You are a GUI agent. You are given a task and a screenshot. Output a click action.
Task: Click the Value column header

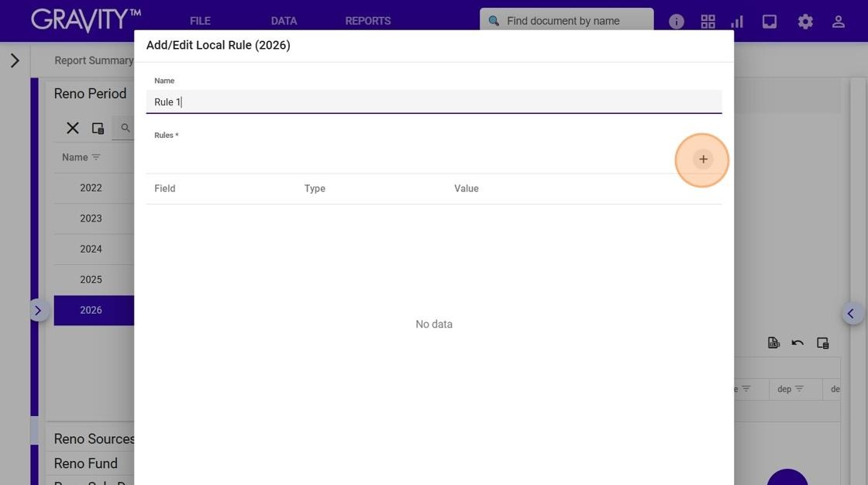[467, 188]
